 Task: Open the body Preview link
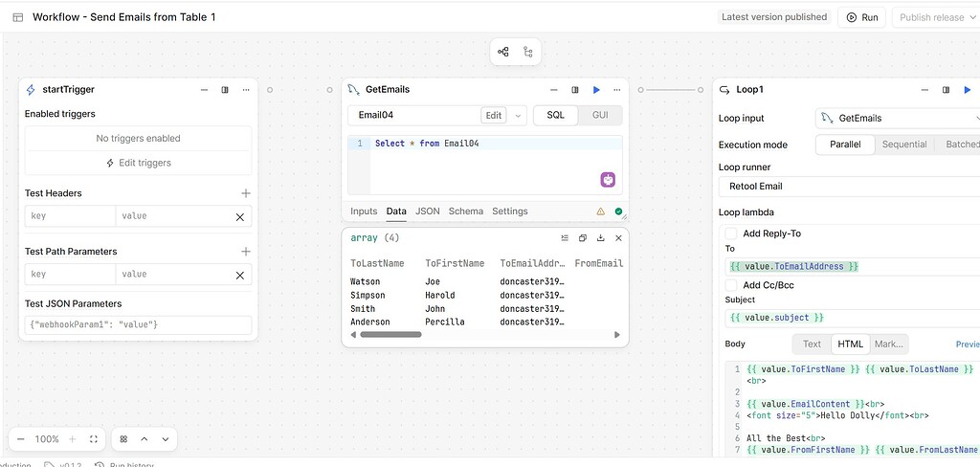click(968, 344)
